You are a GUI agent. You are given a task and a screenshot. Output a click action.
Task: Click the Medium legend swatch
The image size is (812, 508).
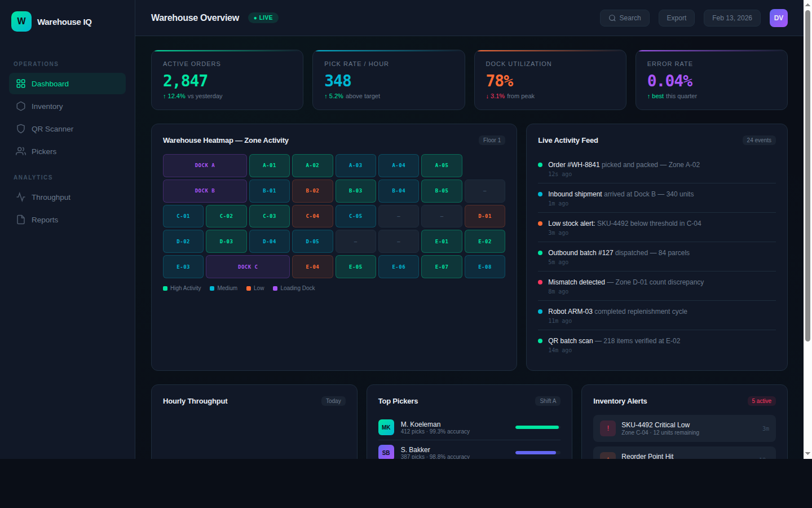click(x=212, y=288)
